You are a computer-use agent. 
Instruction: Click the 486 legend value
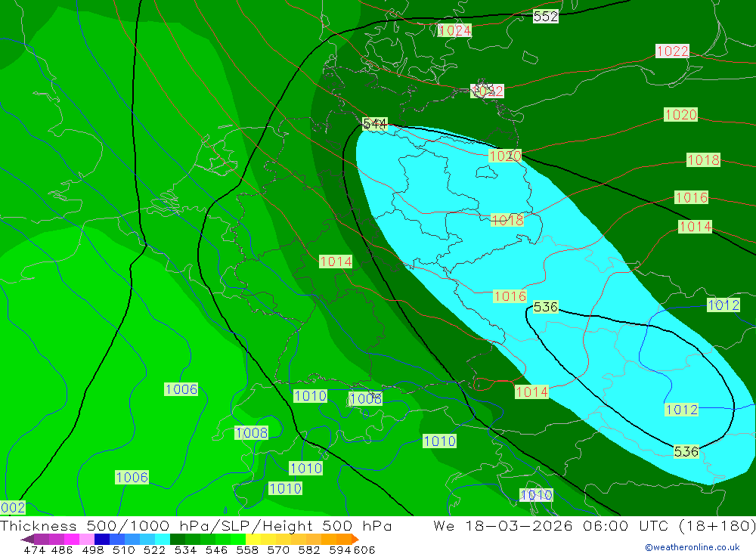[62, 549]
